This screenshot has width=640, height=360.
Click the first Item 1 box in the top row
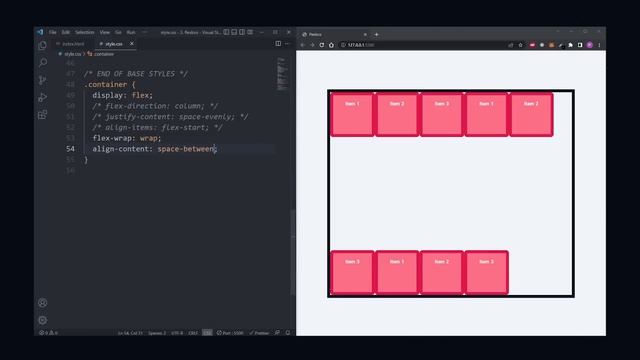(x=352, y=114)
